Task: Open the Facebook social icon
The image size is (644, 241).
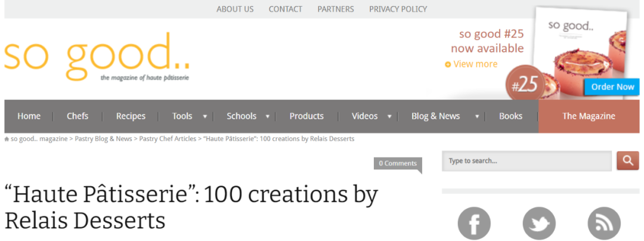Action: point(474,223)
